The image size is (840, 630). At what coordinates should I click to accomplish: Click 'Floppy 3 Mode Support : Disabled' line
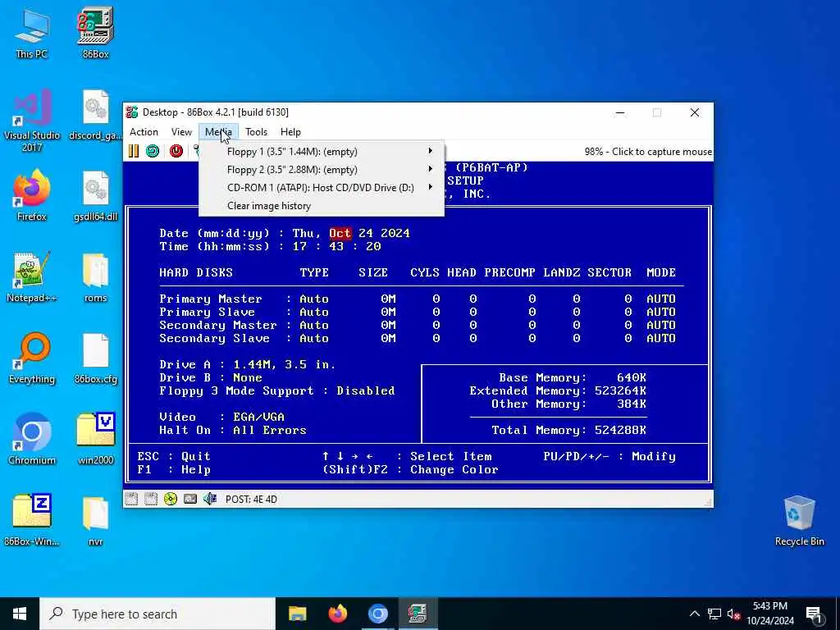(x=277, y=390)
